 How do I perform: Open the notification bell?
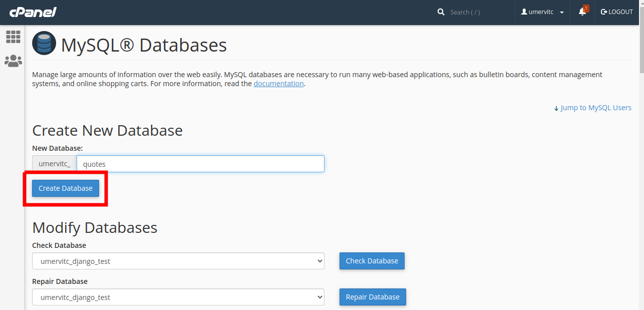582,12
